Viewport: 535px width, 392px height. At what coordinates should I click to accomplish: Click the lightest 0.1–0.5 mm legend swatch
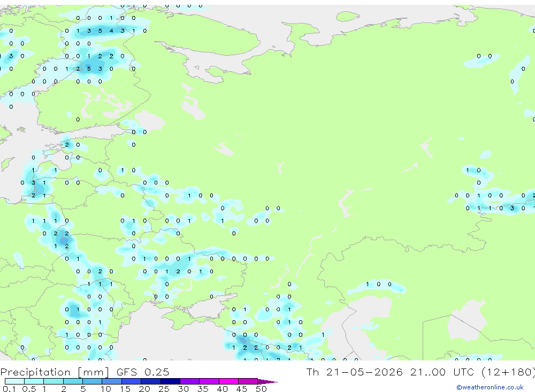pos(14,381)
